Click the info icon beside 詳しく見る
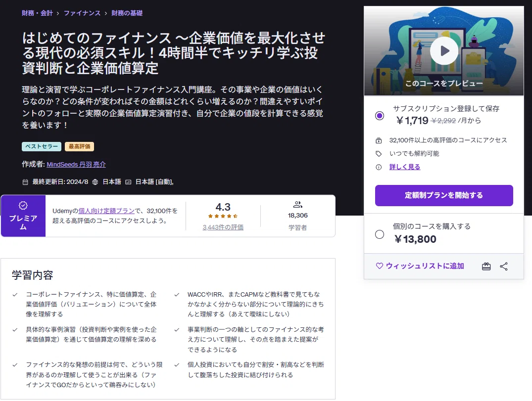532x401 pixels. [379, 167]
